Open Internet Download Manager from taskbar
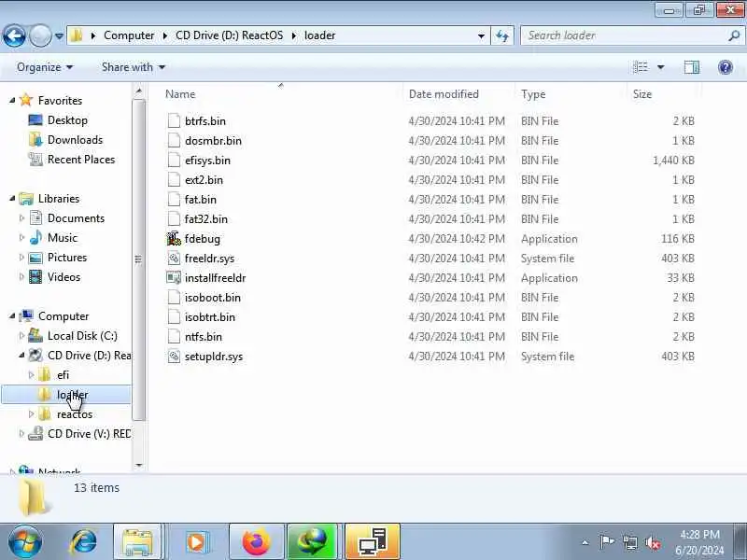 [x=312, y=542]
